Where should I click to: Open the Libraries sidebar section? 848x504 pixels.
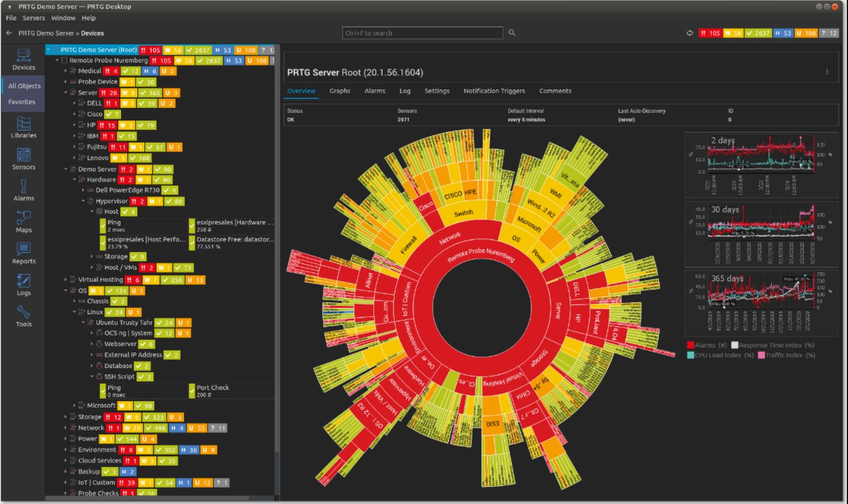(x=24, y=128)
